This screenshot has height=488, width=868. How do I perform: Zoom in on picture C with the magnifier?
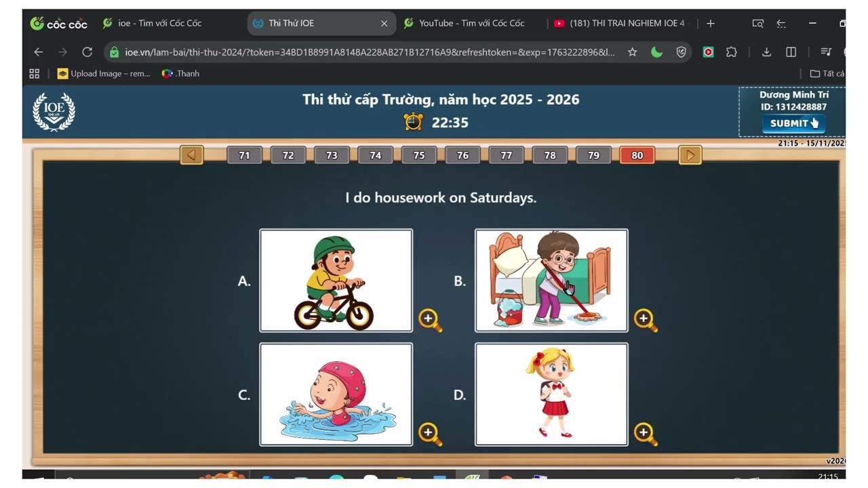coord(430,434)
